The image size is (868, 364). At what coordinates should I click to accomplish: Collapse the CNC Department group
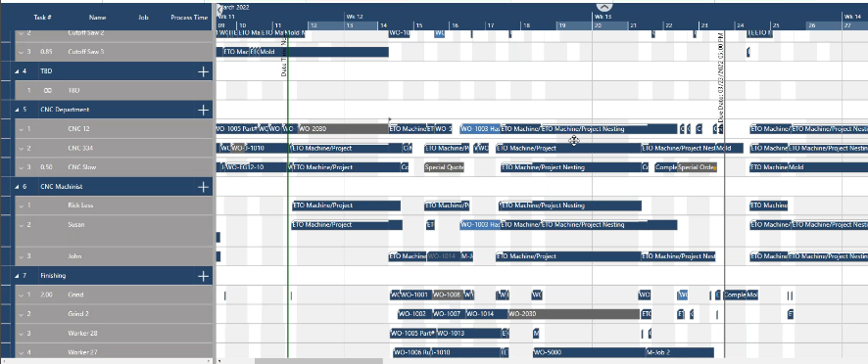16,111
